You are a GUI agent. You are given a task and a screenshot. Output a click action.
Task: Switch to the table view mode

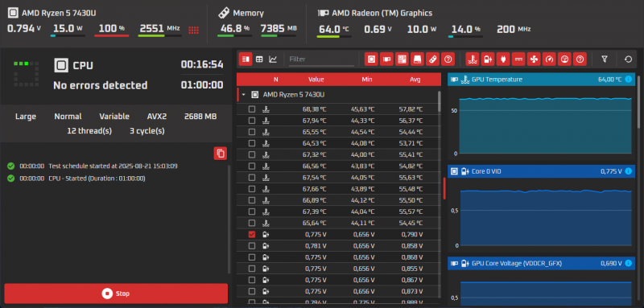point(259,60)
